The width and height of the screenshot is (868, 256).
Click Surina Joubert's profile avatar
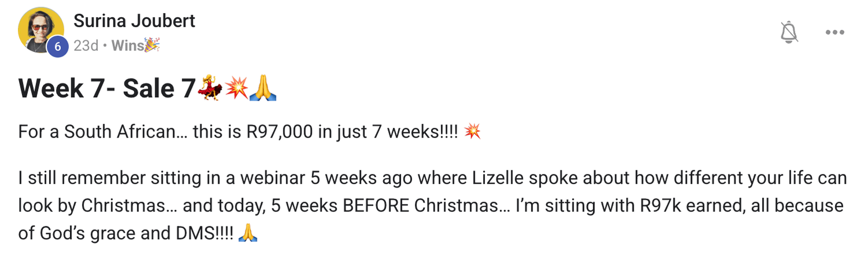41,30
